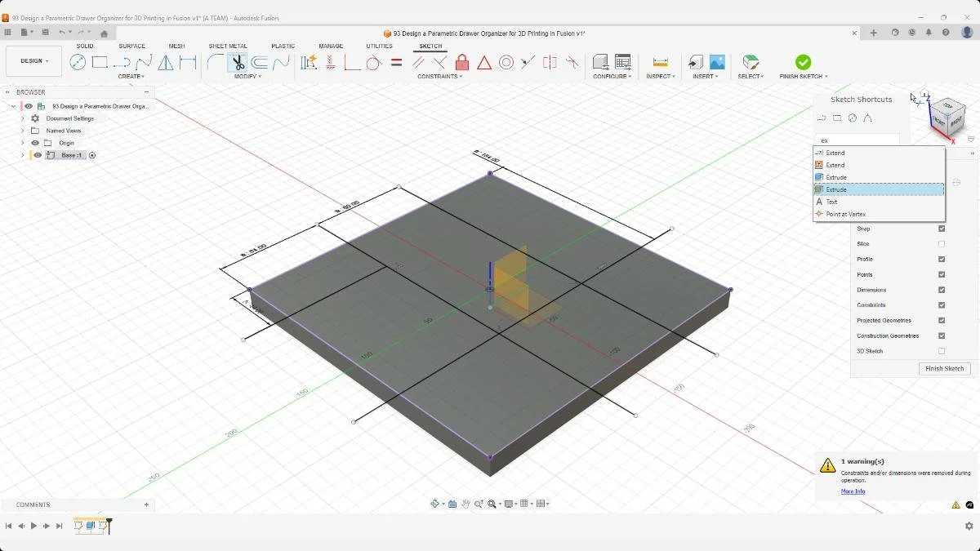Open the Inspect measure tool

coord(661,61)
